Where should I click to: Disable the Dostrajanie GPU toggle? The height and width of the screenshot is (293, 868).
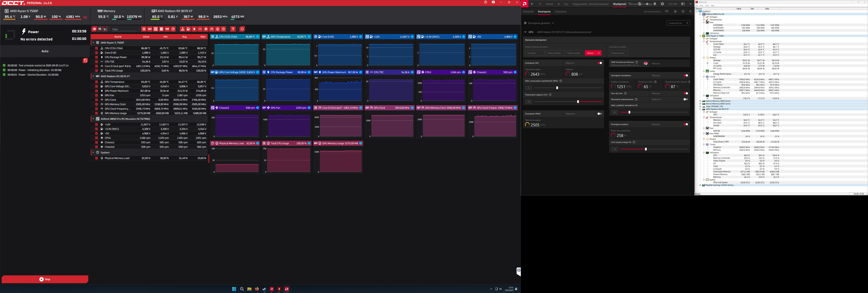point(599,63)
